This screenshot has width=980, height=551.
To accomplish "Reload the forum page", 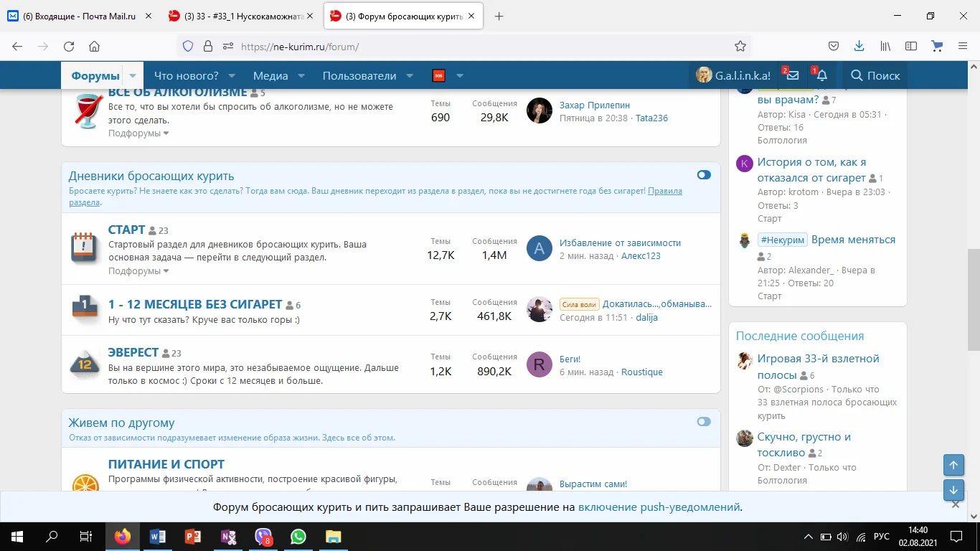I will pyautogui.click(x=69, y=46).
